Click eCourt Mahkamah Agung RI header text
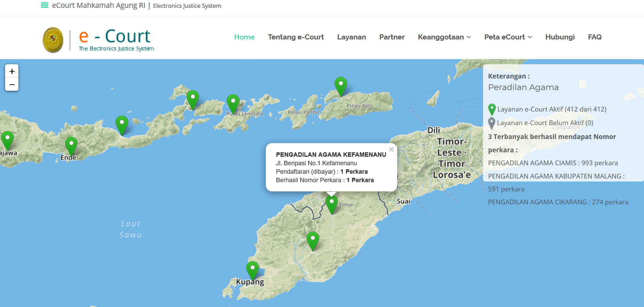The width and height of the screenshot is (644, 307). point(99,5)
